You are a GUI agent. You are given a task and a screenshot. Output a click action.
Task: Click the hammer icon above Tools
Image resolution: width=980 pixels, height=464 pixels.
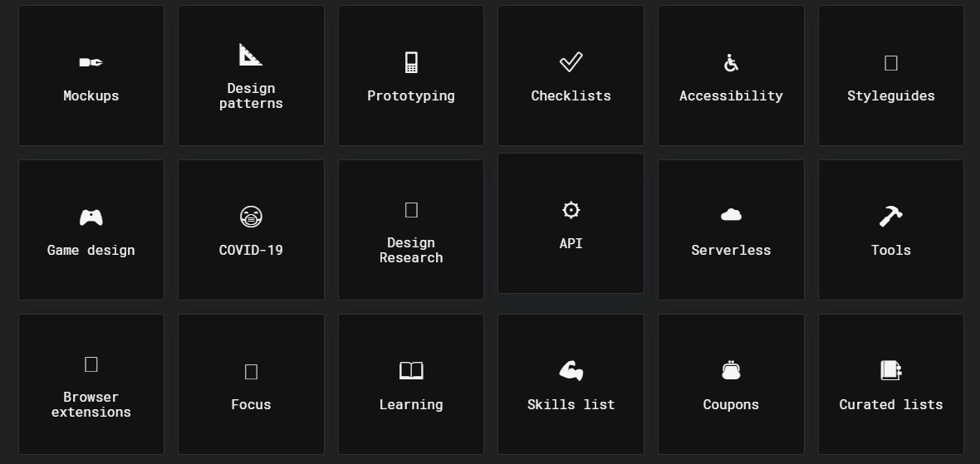tap(891, 217)
